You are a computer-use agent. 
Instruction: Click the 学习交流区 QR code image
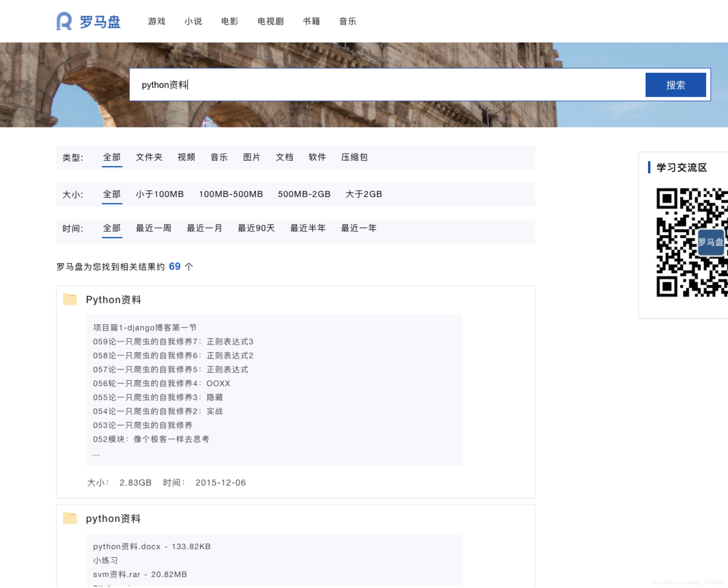691,242
